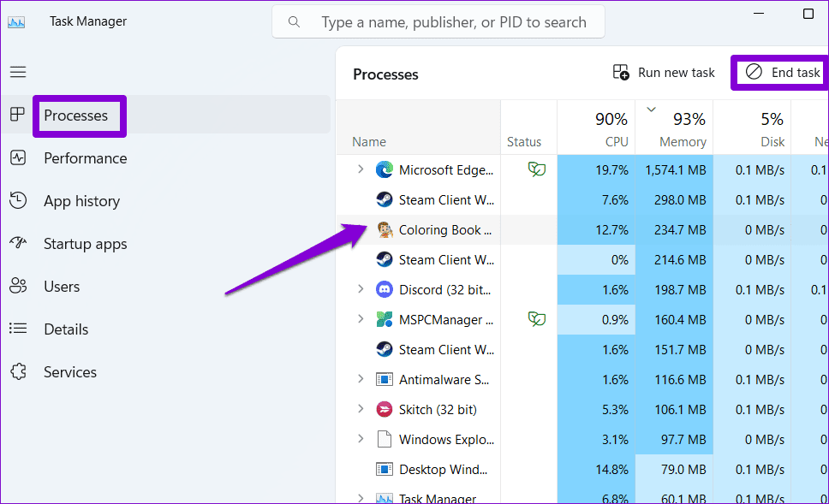
Task: Select the 116.6 MB memory cell
Action: pyautogui.click(x=674, y=379)
